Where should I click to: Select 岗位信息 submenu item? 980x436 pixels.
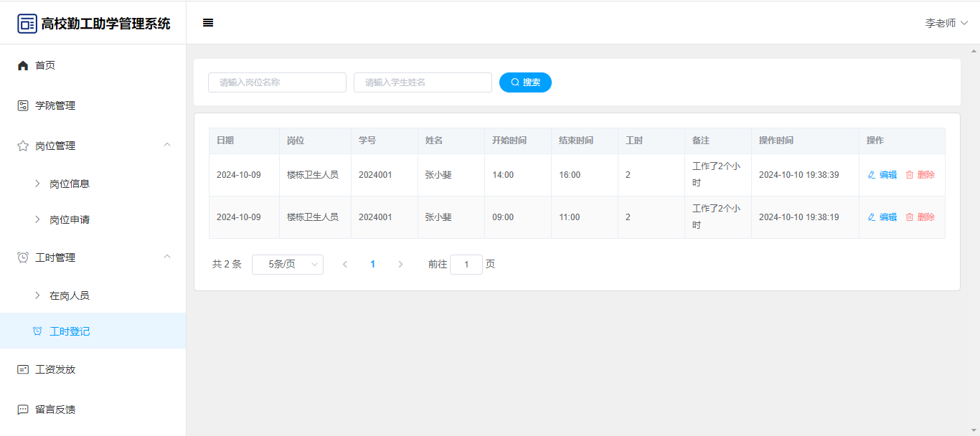(70, 184)
